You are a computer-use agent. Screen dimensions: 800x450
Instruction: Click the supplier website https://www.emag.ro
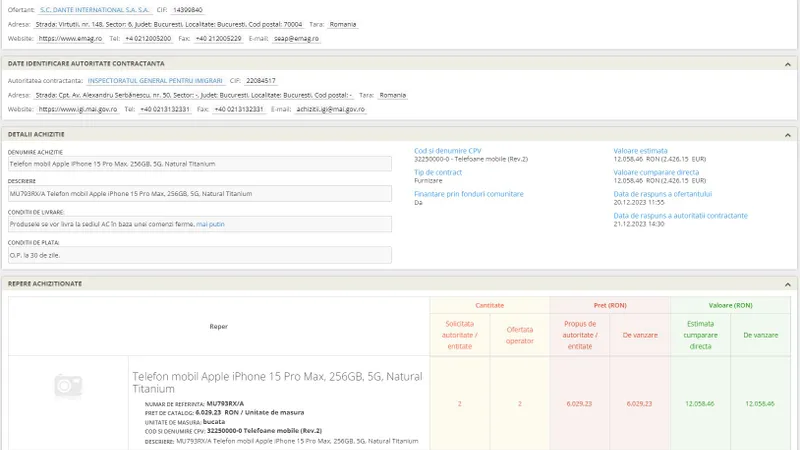click(x=70, y=38)
